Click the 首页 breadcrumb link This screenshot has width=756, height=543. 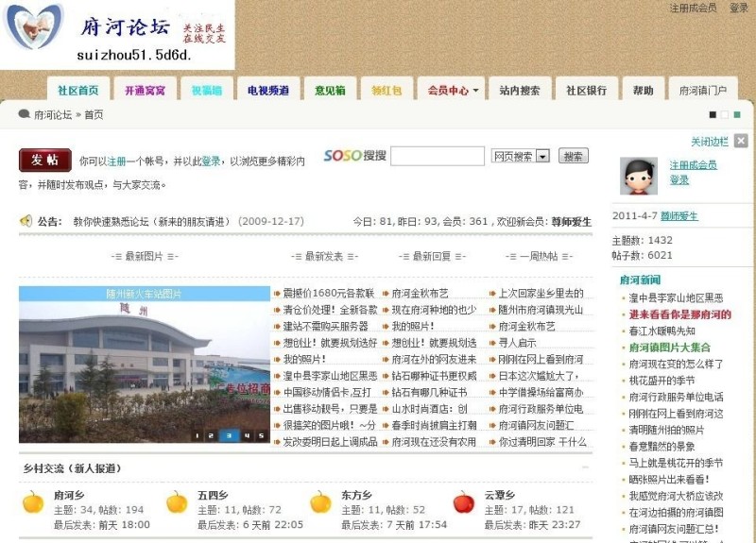tap(94, 114)
